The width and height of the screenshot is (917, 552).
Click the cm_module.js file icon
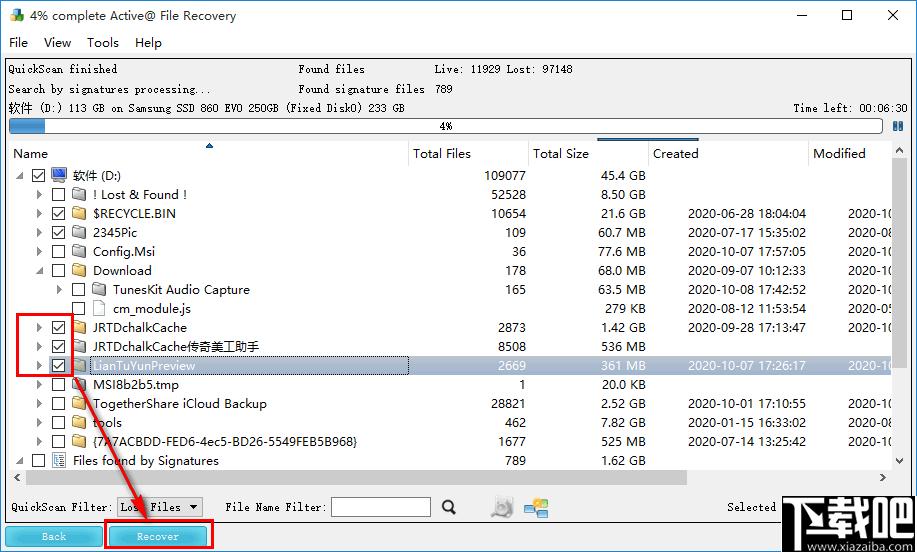pyautogui.click(x=99, y=309)
